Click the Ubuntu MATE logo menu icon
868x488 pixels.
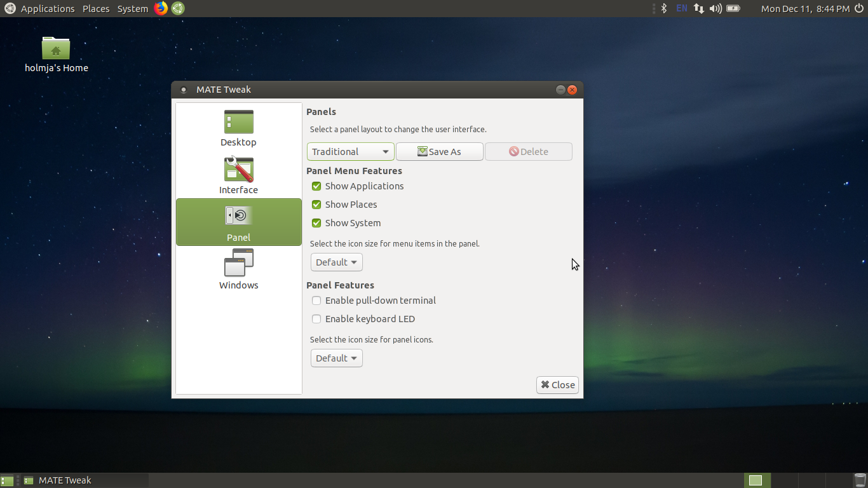pos(10,8)
